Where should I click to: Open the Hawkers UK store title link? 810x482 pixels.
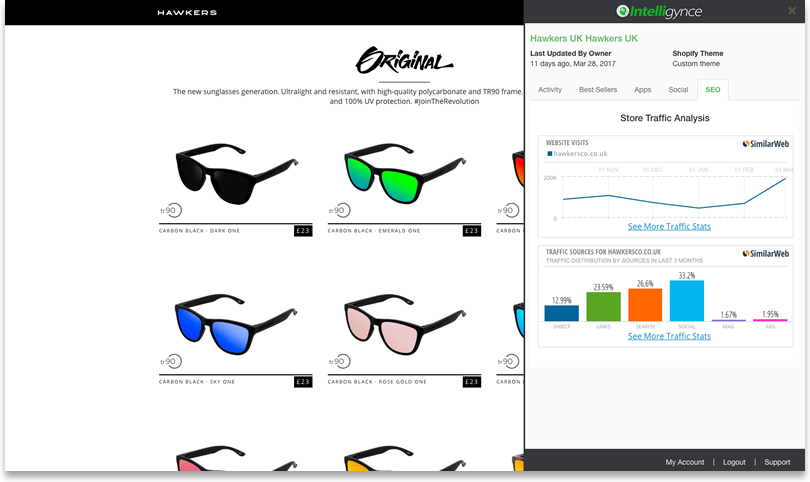[x=584, y=39]
